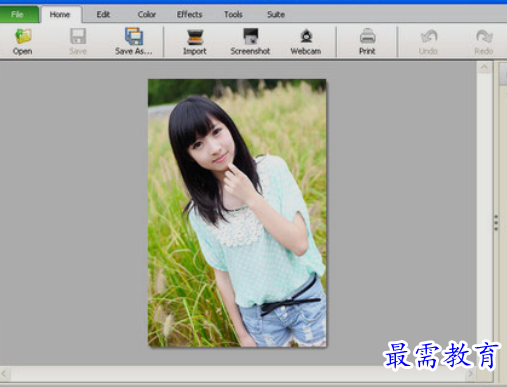Screen dimensions: 507x387
Task: Open the green File menu
Action: [19, 15]
